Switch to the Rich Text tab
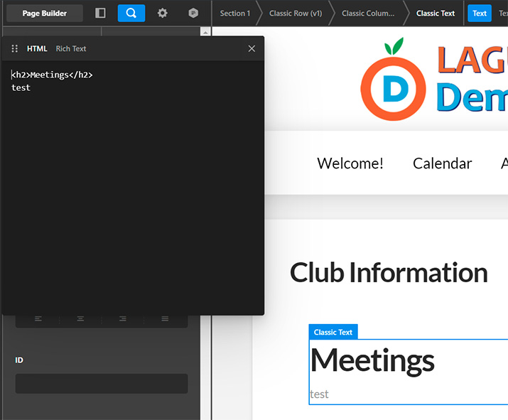 coord(71,48)
